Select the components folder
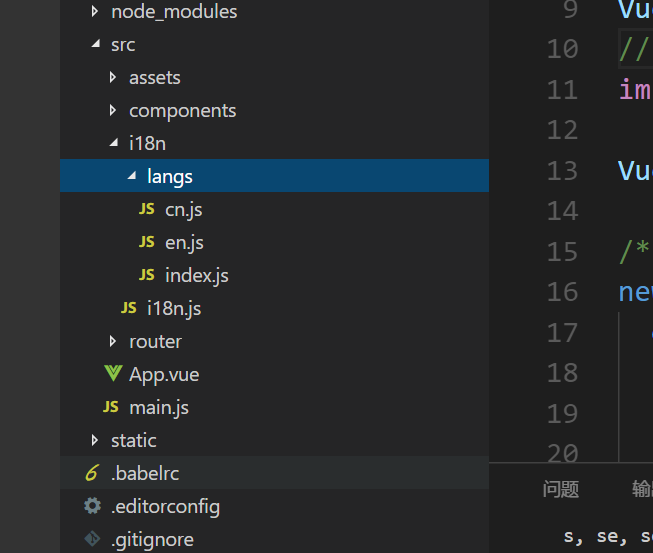Screen dimensions: 653x553 click(182, 111)
